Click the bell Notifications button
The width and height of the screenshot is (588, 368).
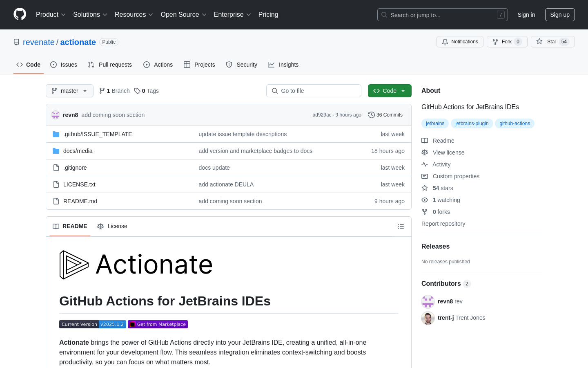coord(460,42)
